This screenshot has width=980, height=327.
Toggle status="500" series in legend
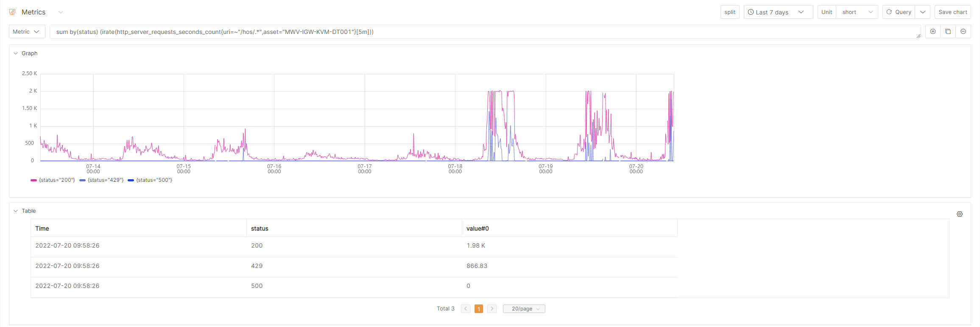[150, 180]
